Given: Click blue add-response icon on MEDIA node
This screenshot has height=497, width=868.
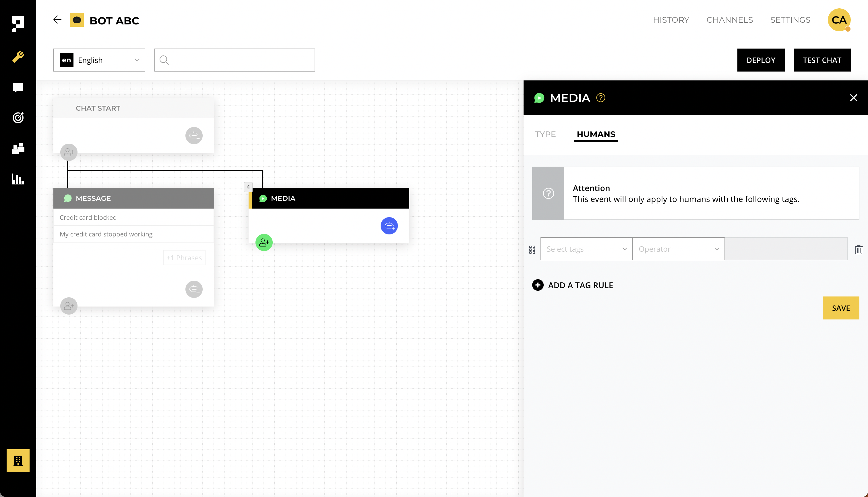Looking at the screenshot, I should tap(389, 226).
